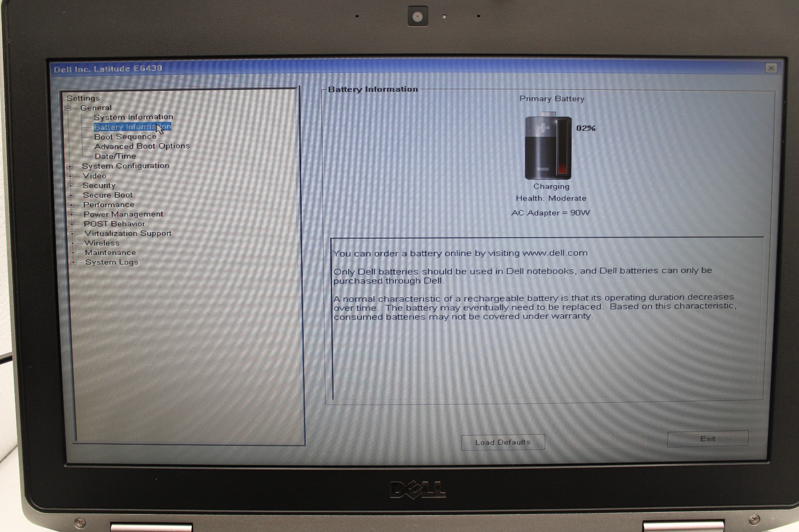Close the BIOS setup window

(771, 68)
